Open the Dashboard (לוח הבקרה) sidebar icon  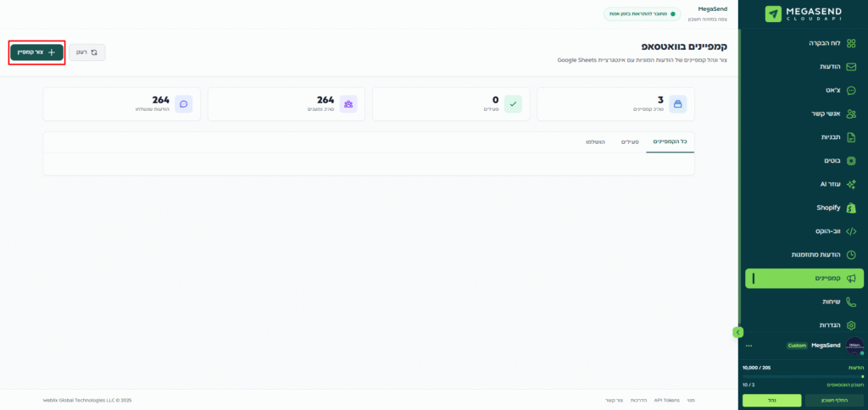[851, 42]
